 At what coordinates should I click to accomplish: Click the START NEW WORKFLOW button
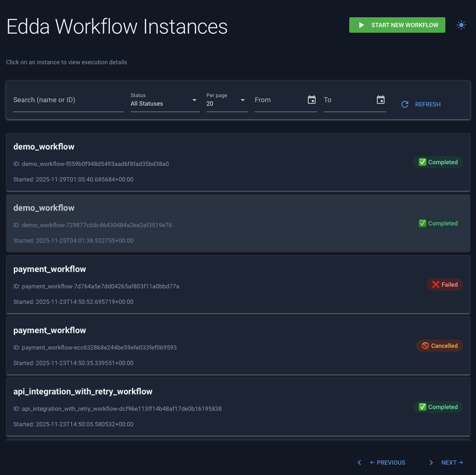pyautogui.click(x=397, y=25)
